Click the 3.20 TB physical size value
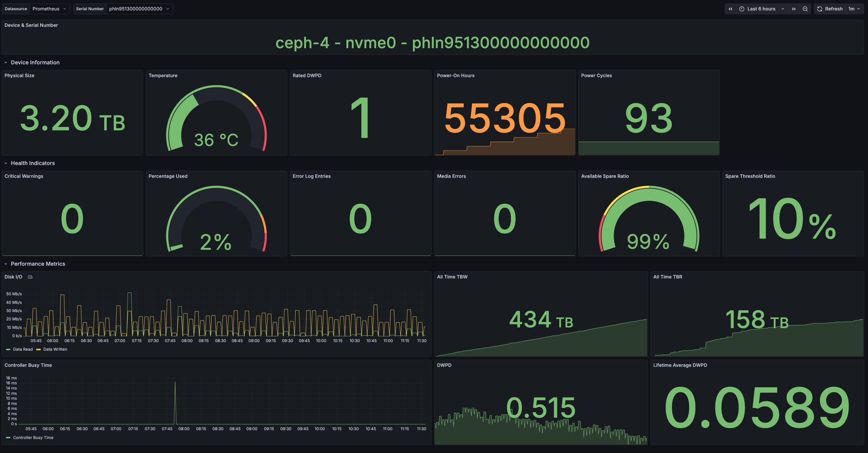This screenshot has width=868, height=453. coord(72,118)
